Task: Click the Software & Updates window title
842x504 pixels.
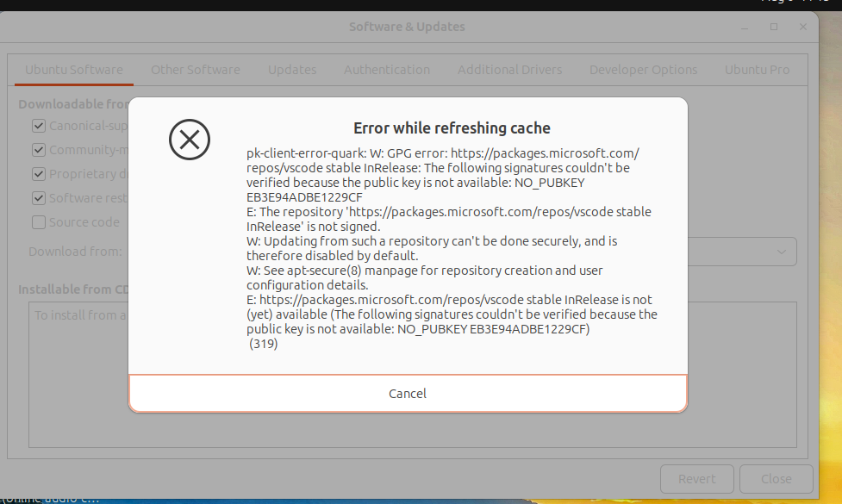Action: (407, 27)
